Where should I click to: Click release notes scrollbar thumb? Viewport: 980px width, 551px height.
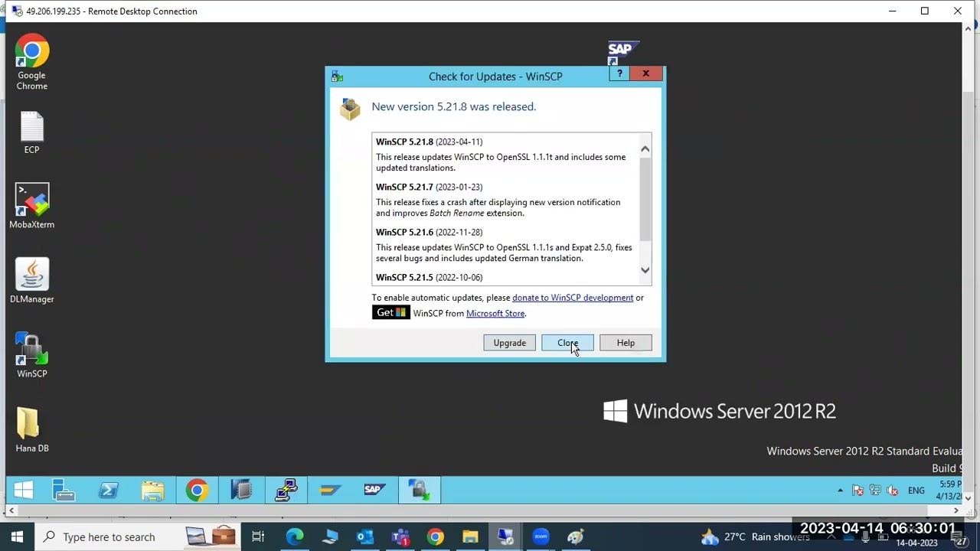click(x=645, y=199)
